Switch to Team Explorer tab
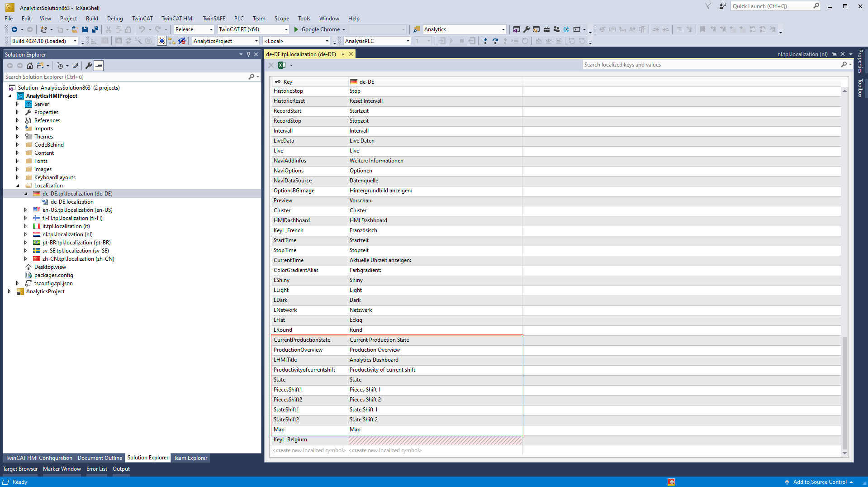Viewport: 868px width, 487px height. click(190, 458)
